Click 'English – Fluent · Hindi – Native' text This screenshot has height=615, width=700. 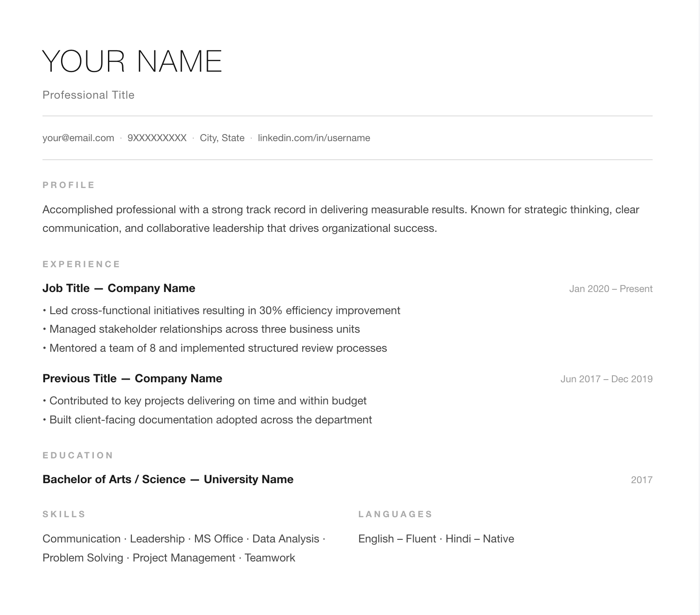coord(436,539)
